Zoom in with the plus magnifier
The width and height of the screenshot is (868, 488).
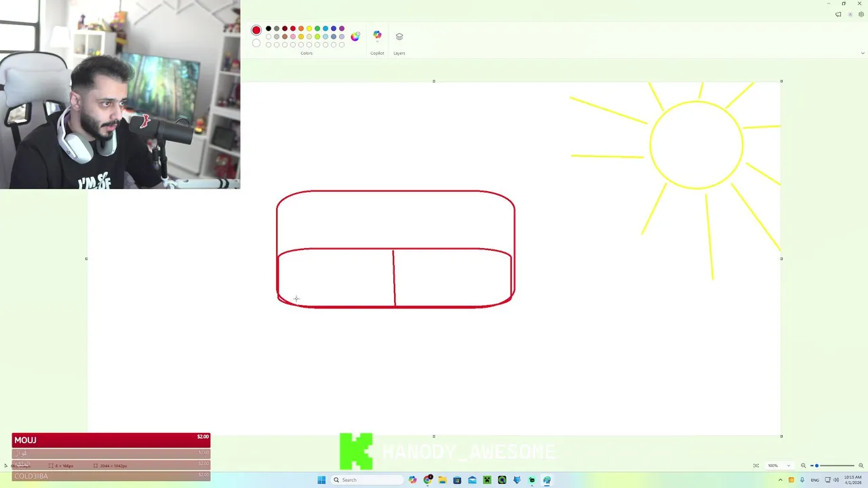(x=861, y=466)
